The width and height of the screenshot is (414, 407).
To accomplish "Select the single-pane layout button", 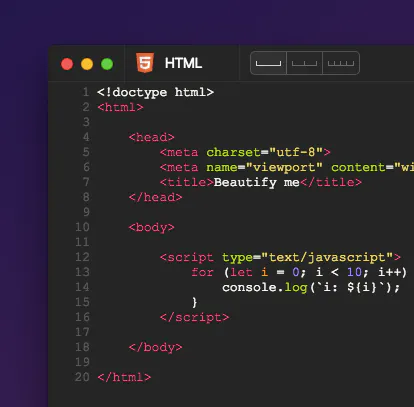I will 268,63.
